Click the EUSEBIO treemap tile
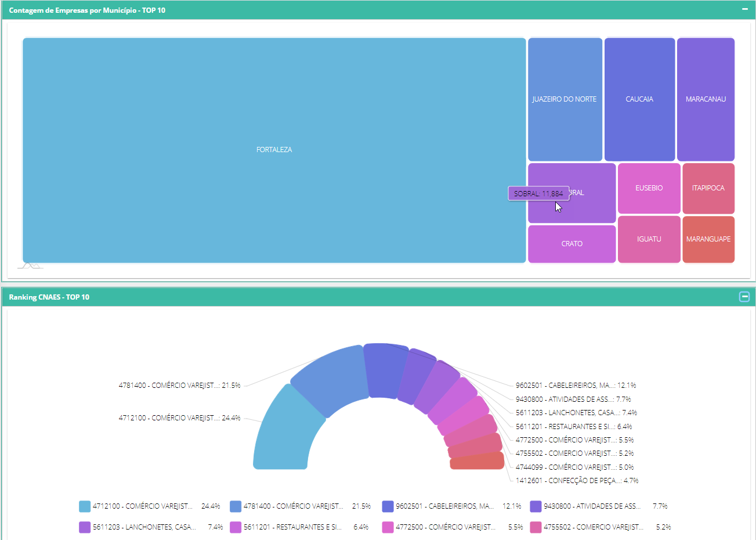Image resolution: width=756 pixels, height=540 pixels. coord(649,188)
